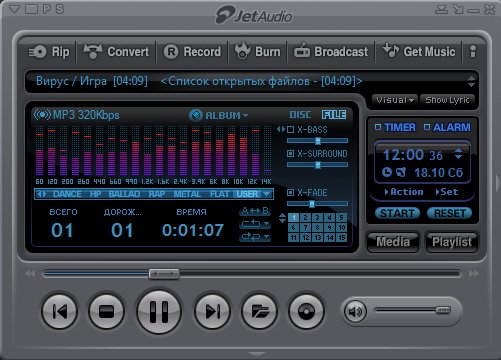
Task: Click the fast-forward double-arrow beside seek bar
Action: click(473, 274)
